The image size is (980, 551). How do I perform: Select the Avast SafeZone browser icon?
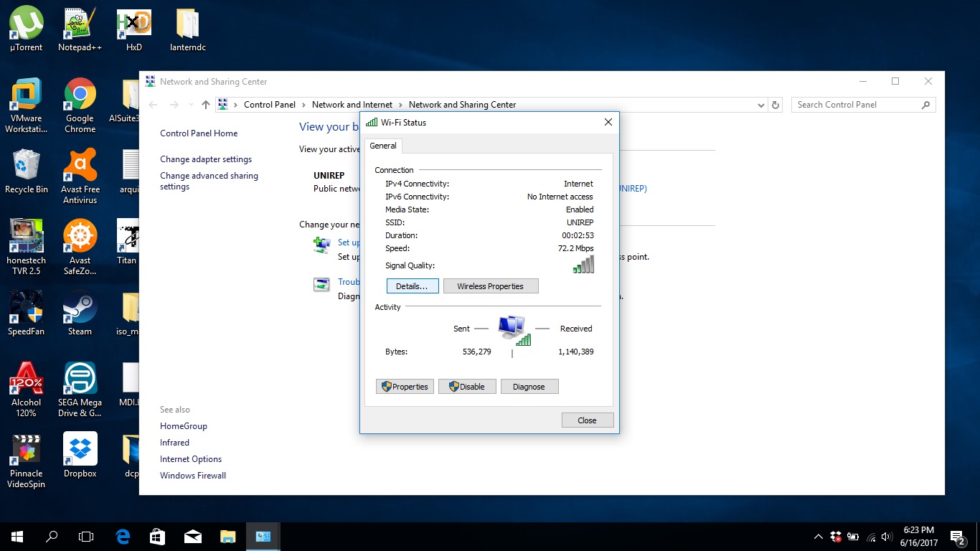pos(80,248)
